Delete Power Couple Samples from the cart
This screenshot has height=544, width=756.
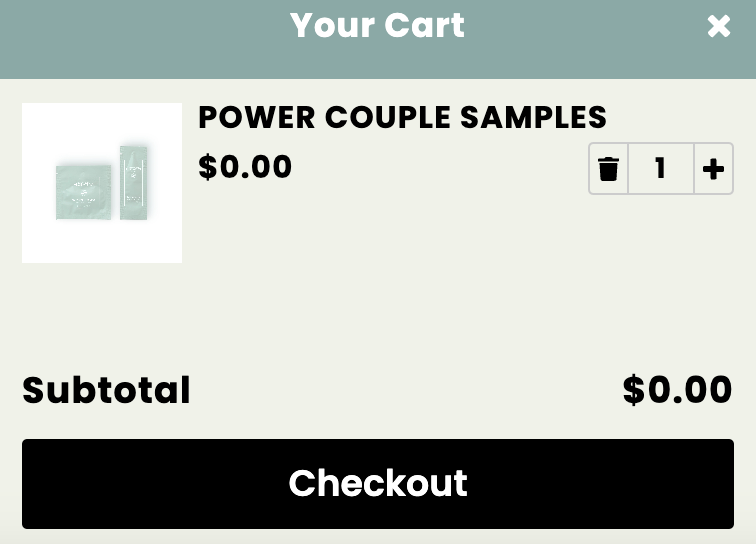pyautogui.click(x=608, y=169)
